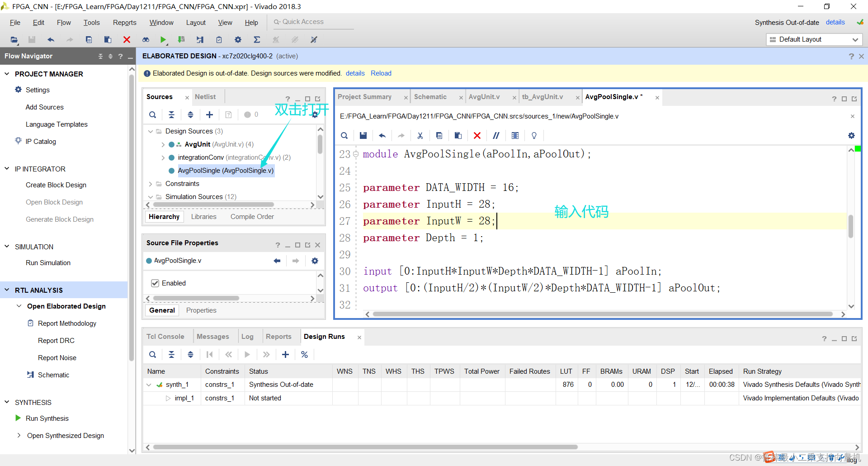Screen dimensions: 868x466
Task: Click Run Synthesis in Flow Navigator
Action: pos(47,418)
